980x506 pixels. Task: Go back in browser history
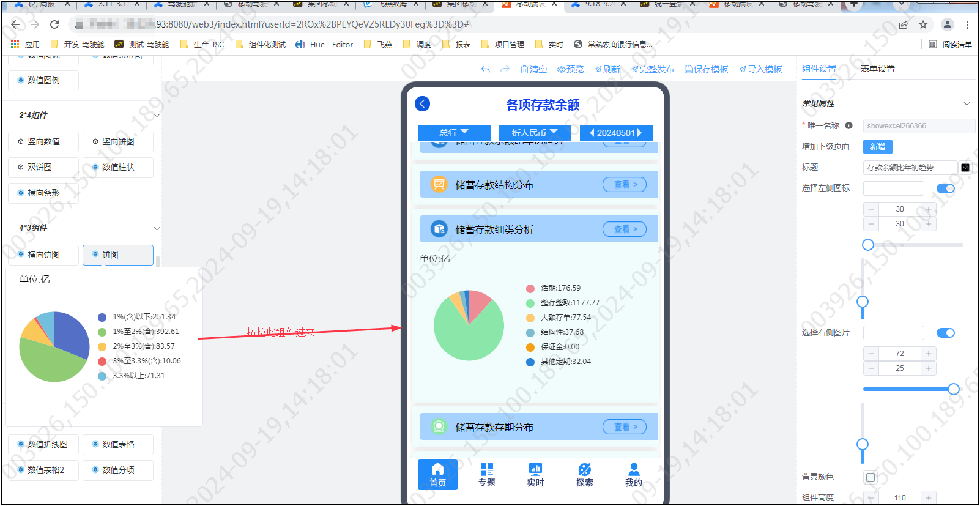click(15, 24)
